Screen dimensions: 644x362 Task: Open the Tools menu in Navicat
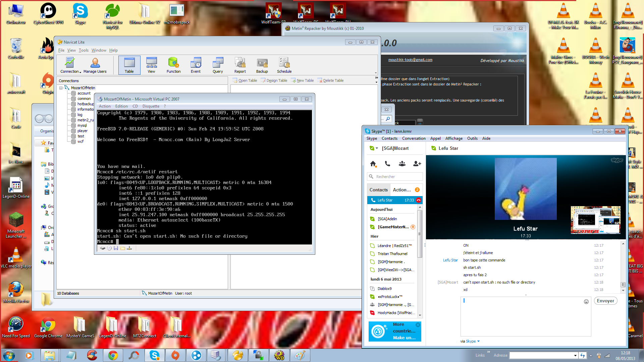tap(84, 50)
